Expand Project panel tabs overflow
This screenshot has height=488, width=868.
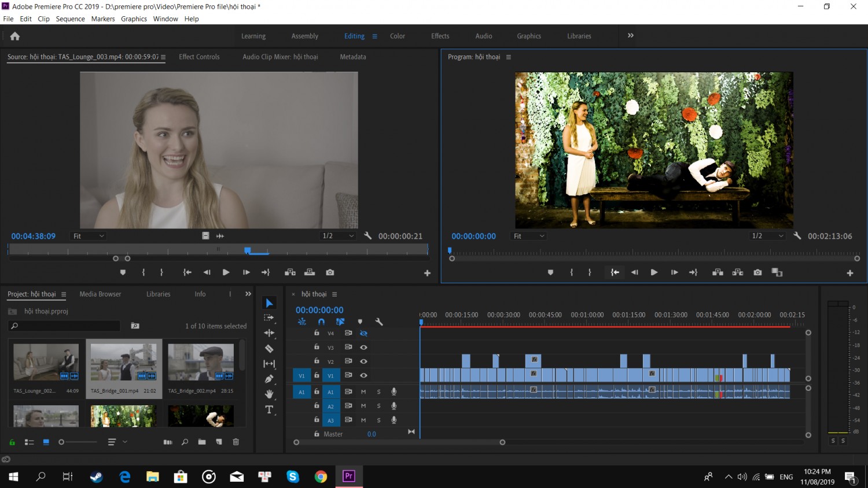pyautogui.click(x=248, y=294)
